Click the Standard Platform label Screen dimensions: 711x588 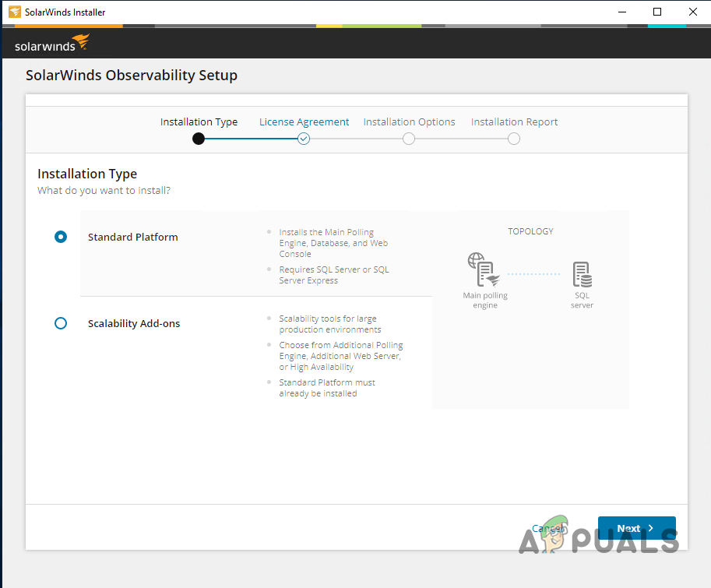pyautogui.click(x=133, y=237)
